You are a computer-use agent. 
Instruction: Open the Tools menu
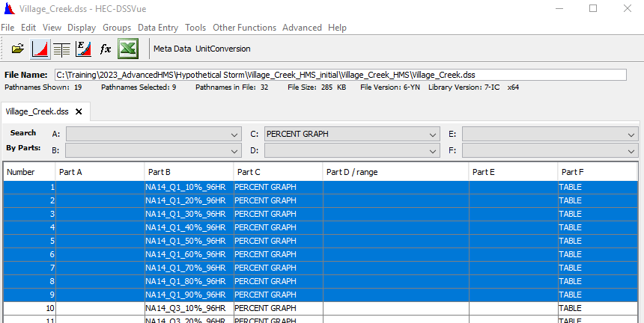[x=195, y=28]
